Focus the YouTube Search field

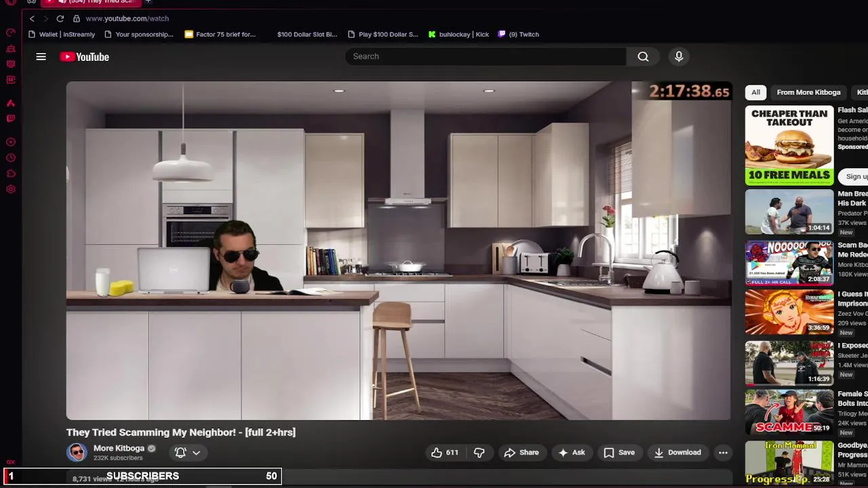[486, 56]
